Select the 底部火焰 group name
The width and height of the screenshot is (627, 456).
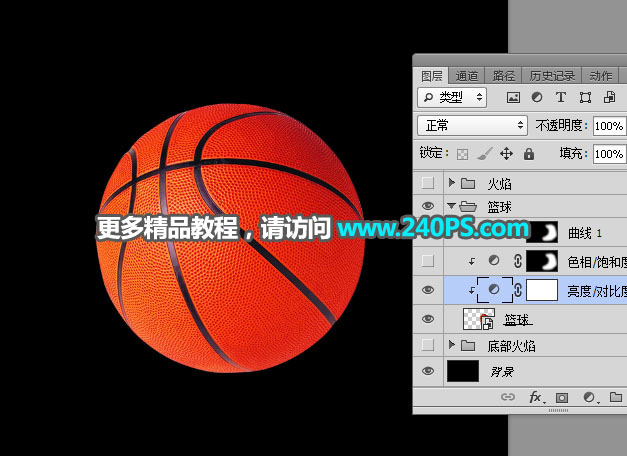tap(511, 346)
